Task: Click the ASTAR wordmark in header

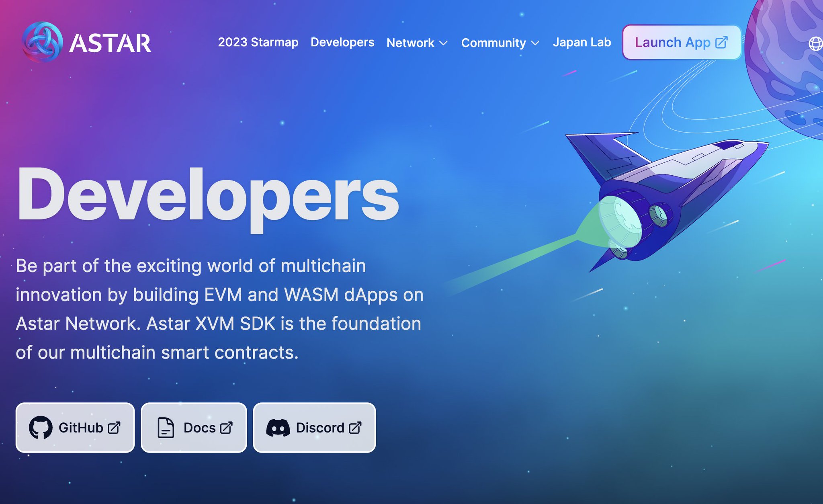Action: tap(110, 43)
